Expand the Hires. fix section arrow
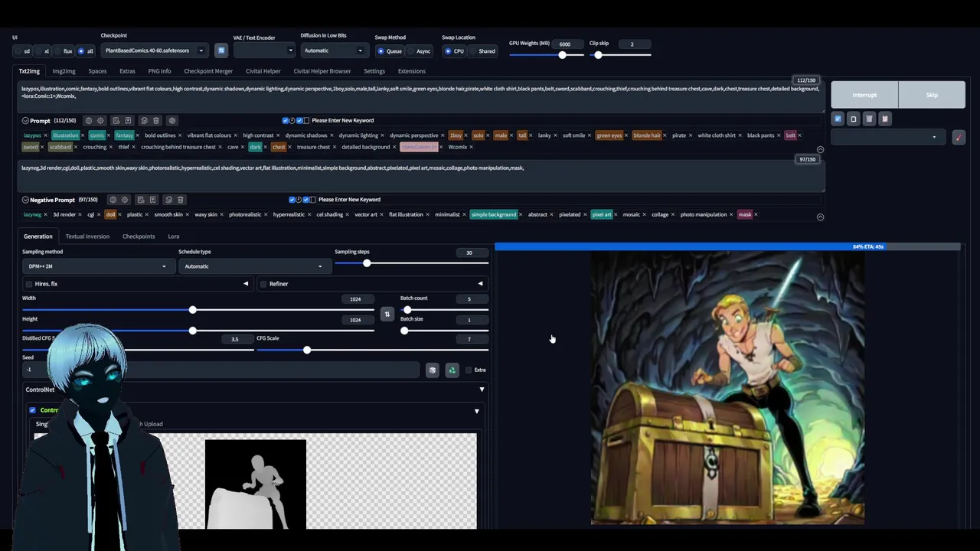The height and width of the screenshot is (551, 980). click(x=246, y=284)
